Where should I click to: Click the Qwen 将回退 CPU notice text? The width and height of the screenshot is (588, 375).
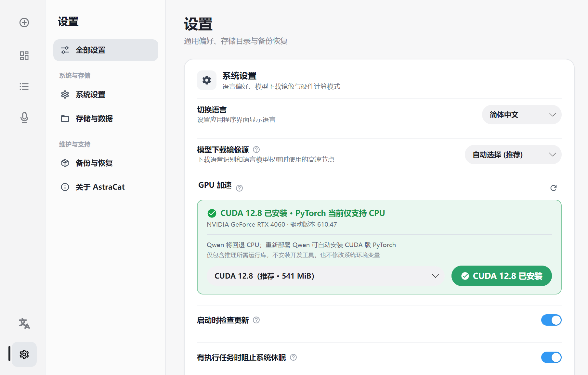301,245
